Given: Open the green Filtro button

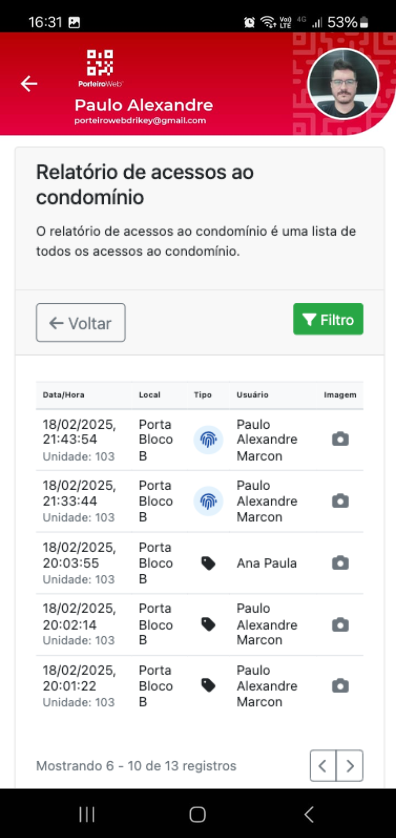Looking at the screenshot, I should click(x=328, y=319).
